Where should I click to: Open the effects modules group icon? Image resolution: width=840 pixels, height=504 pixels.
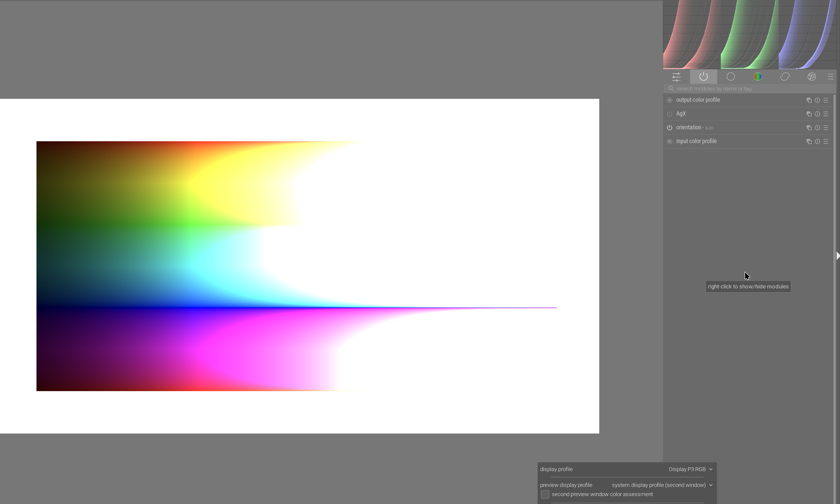click(812, 77)
